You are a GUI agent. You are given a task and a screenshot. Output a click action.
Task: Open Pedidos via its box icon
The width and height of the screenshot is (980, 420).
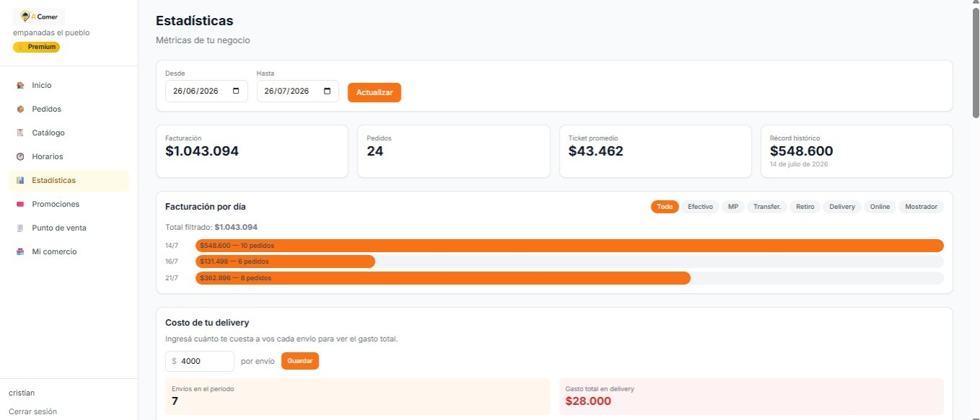point(20,109)
